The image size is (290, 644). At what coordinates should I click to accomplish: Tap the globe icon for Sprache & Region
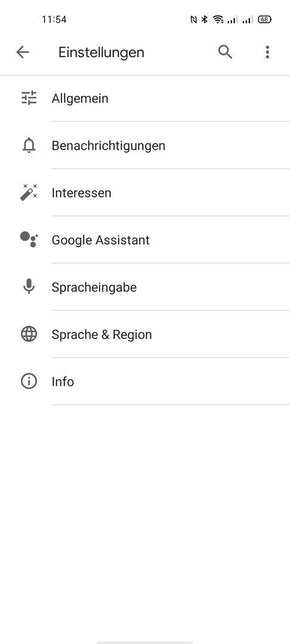pos(29,334)
